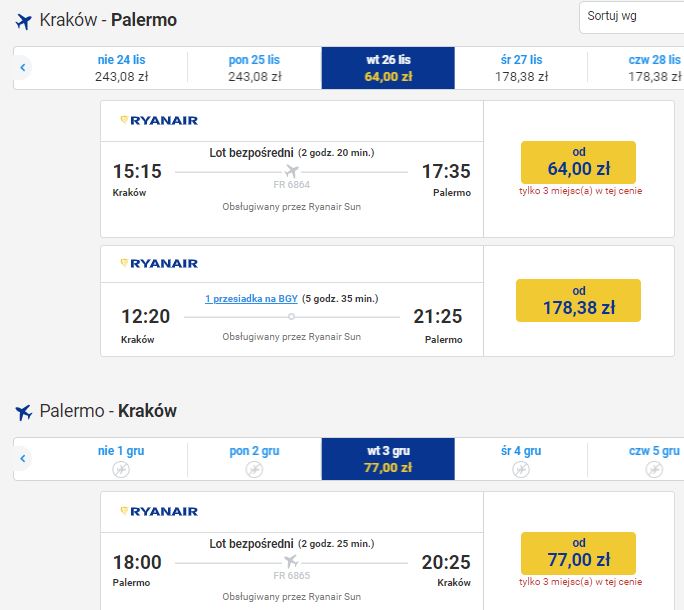The width and height of the screenshot is (684, 610).
Task: Click the outbound Kraków - Palermo plane icon
Action: point(24,21)
